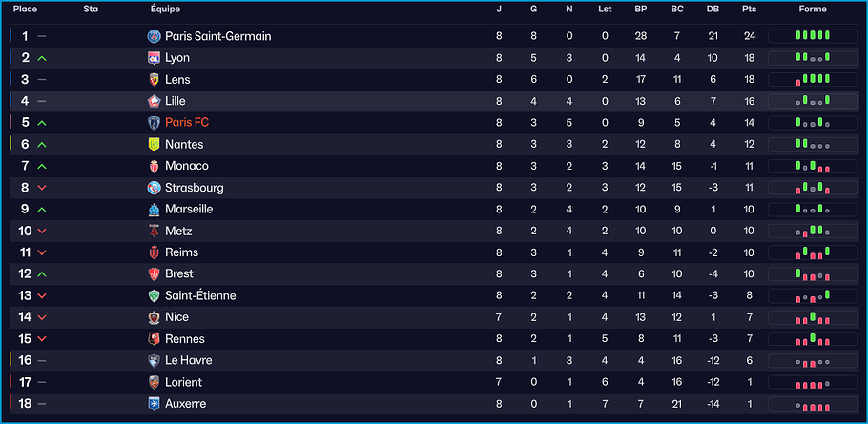Click the Auxerre club badge
This screenshot has height=424, width=868.
pyautogui.click(x=155, y=404)
